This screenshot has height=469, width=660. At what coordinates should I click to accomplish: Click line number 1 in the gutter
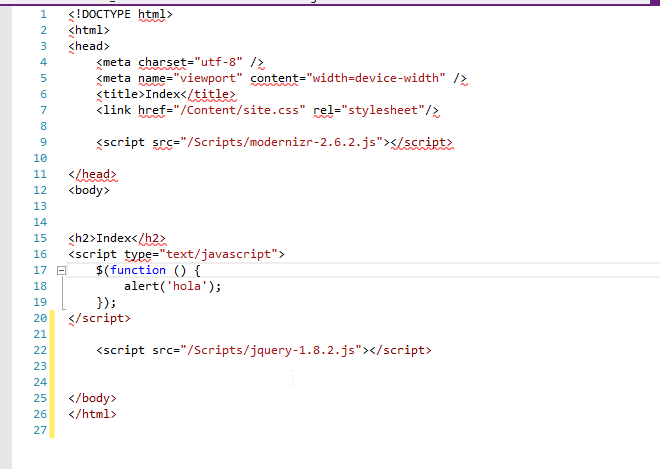(x=43, y=14)
